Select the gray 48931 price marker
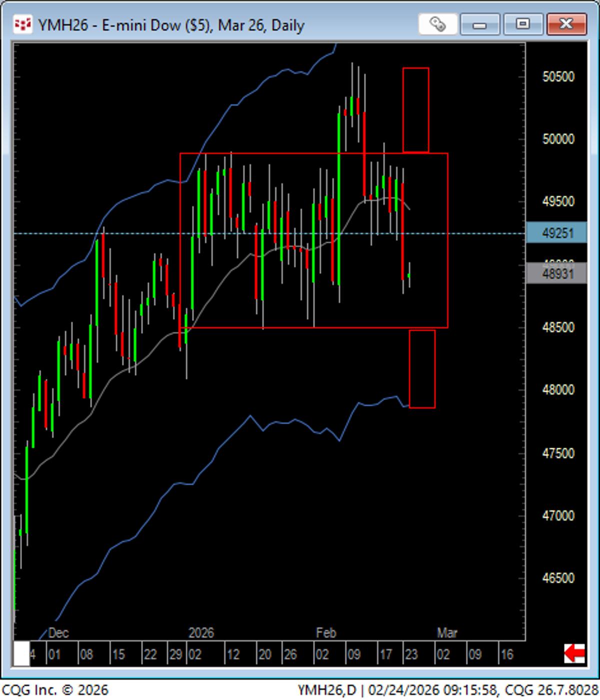 555,272
